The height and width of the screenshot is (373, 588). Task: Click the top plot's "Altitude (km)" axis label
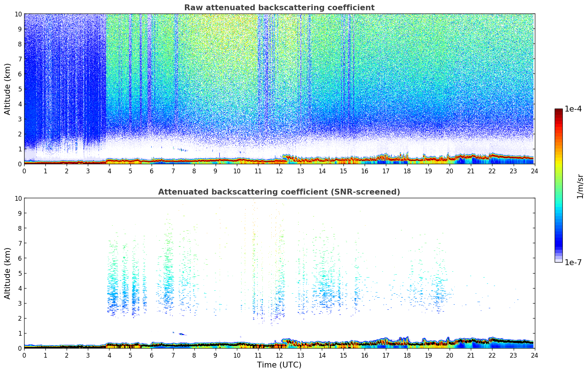tap(8, 89)
